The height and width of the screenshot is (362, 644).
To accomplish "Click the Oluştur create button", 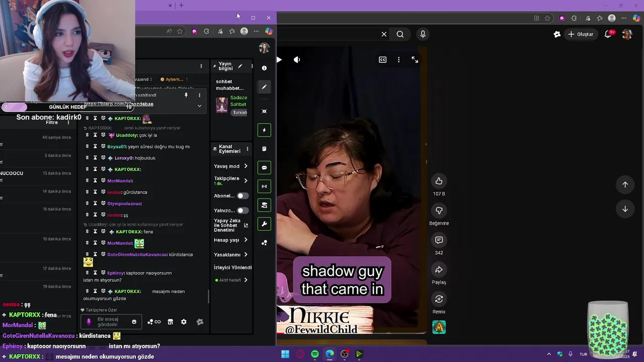I will click(581, 34).
